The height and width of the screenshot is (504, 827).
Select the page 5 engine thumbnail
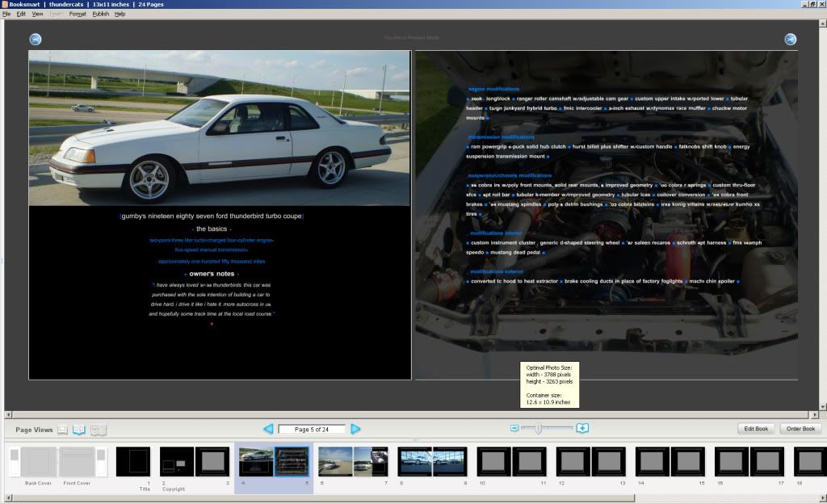point(292,461)
